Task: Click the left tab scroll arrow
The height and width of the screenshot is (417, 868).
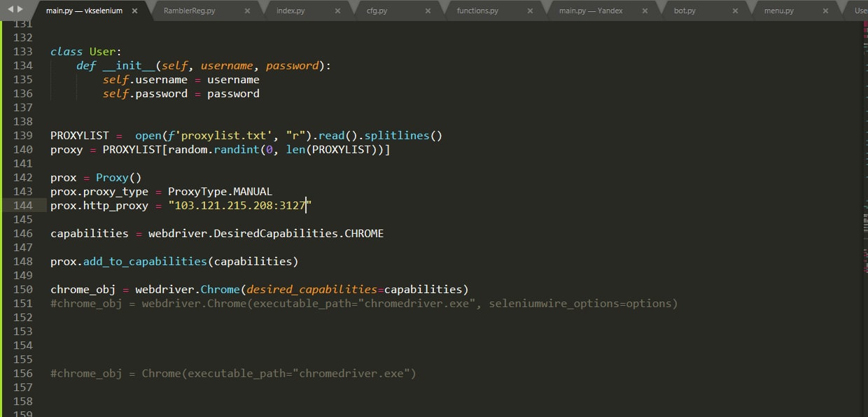Action: tap(10, 10)
